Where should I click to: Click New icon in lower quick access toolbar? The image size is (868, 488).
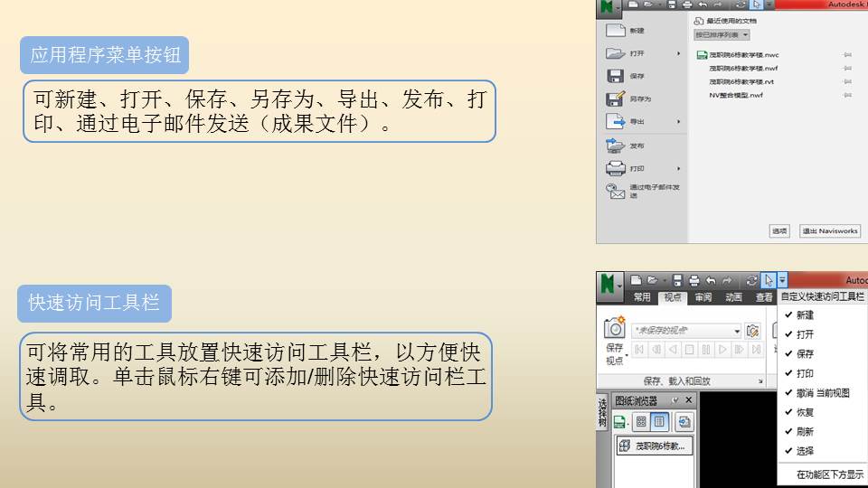click(x=636, y=280)
